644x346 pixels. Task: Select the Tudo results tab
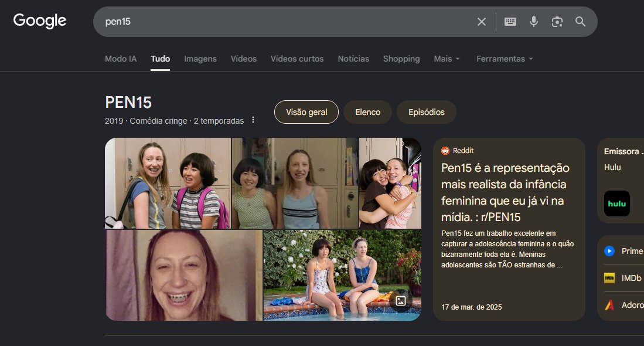click(160, 59)
